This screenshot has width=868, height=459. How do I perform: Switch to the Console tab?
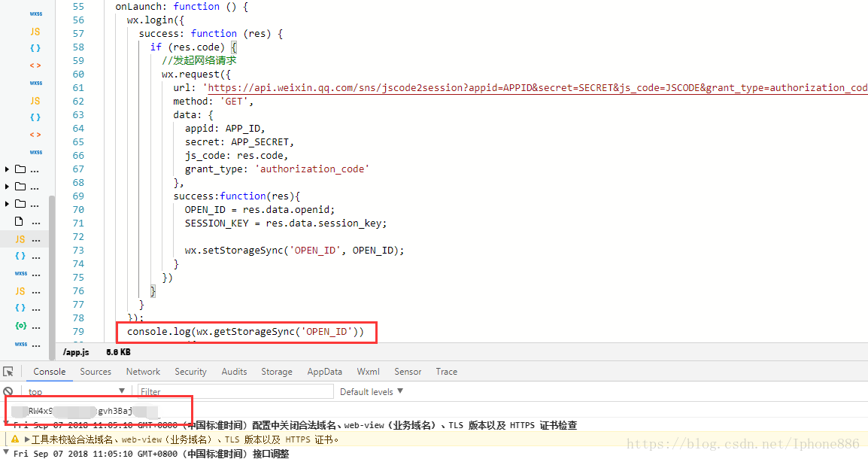pyautogui.click(x=50, y=372)
